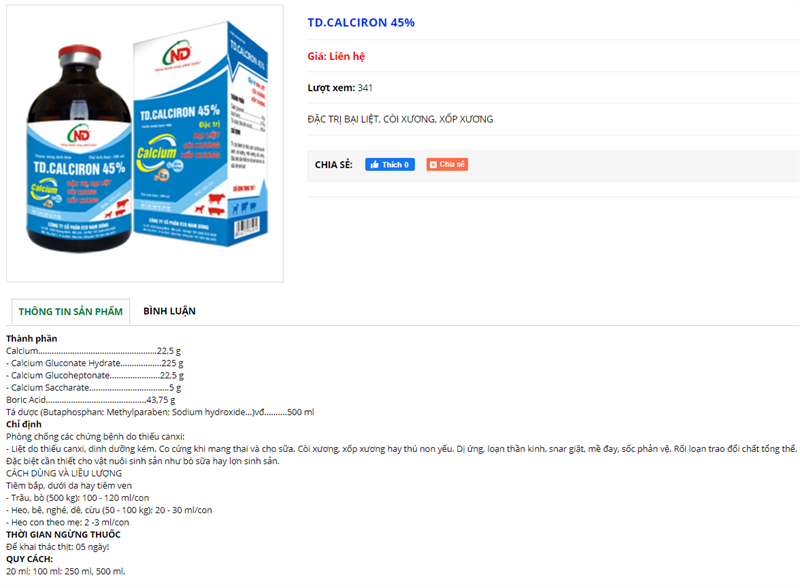The width and height of the screenshot is (800, 588).
Task: Click the Thành phần heading
Action: tap(32, 338)
